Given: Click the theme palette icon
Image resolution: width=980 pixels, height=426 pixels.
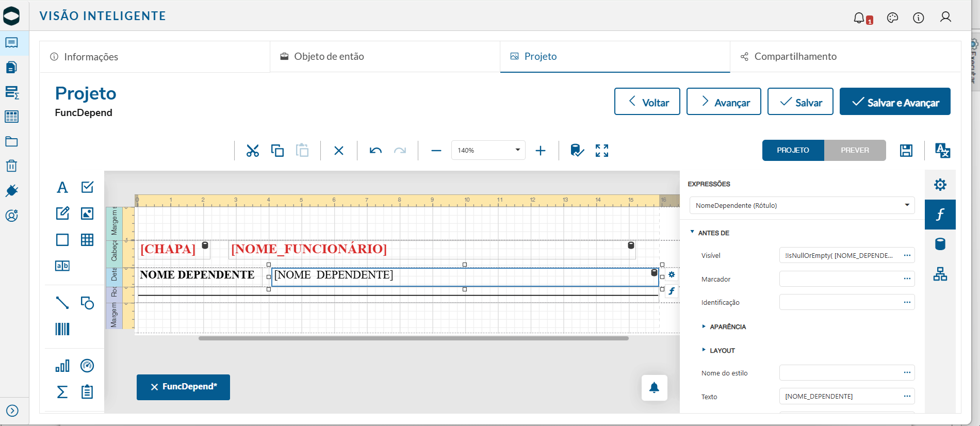Looking at the screenshot, I should pos(892,18).
